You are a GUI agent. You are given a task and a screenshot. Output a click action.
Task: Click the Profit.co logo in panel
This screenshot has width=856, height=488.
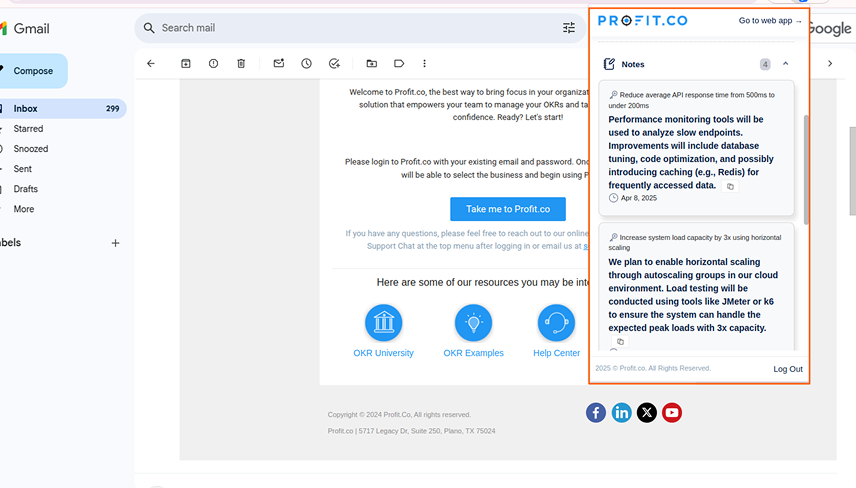(643, 21)
